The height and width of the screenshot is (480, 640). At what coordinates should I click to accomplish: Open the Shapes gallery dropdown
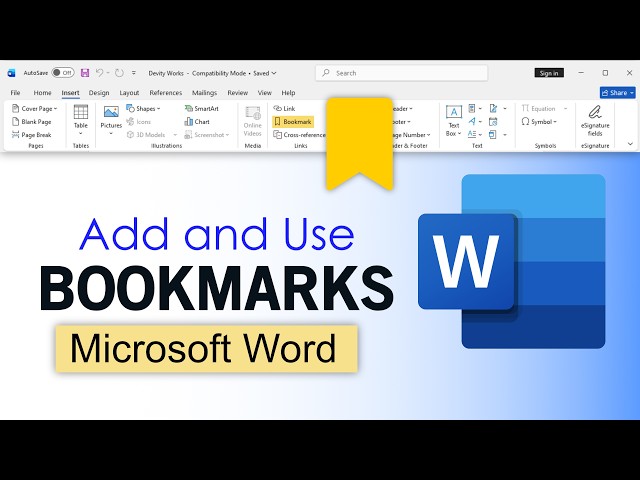[x=143, y=109]
